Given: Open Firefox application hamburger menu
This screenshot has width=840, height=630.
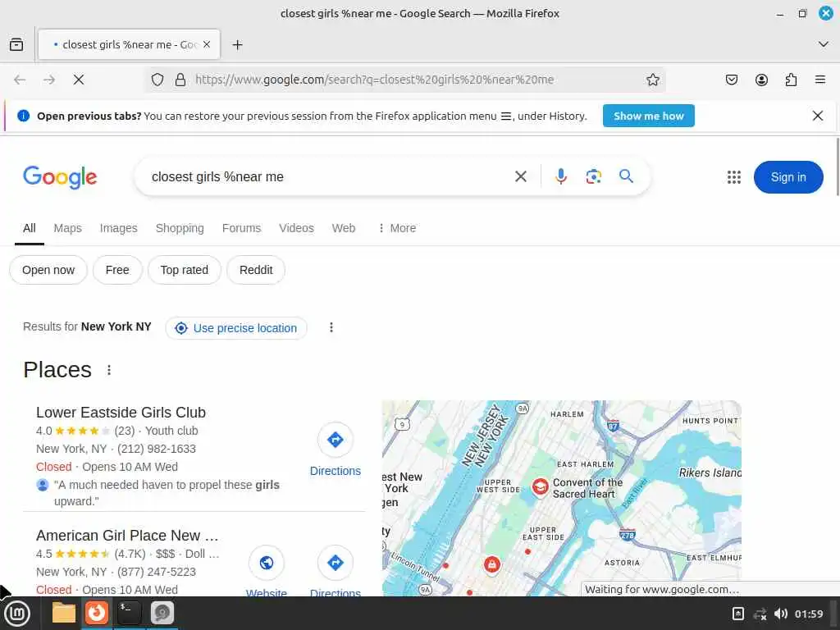Looking at the screenshot, I should coord(820,80).
